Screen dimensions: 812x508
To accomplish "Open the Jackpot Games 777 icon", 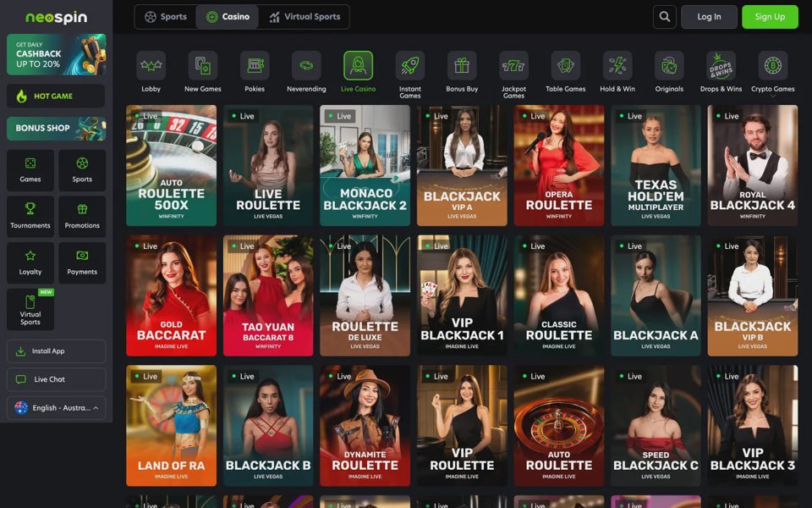I will [x=513, y=65].
